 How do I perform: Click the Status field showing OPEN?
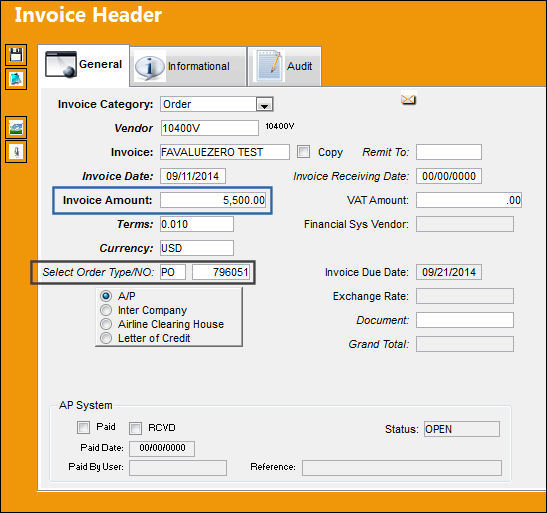[462, 429]
